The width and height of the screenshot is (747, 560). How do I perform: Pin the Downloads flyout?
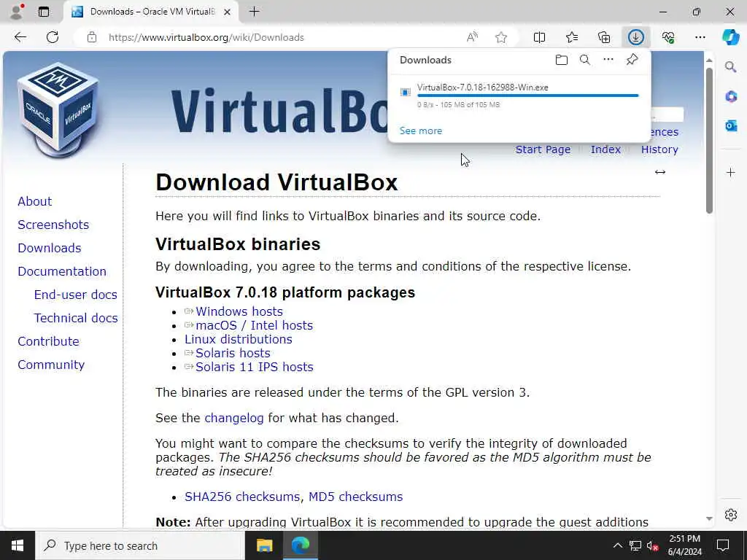point(632,60)
